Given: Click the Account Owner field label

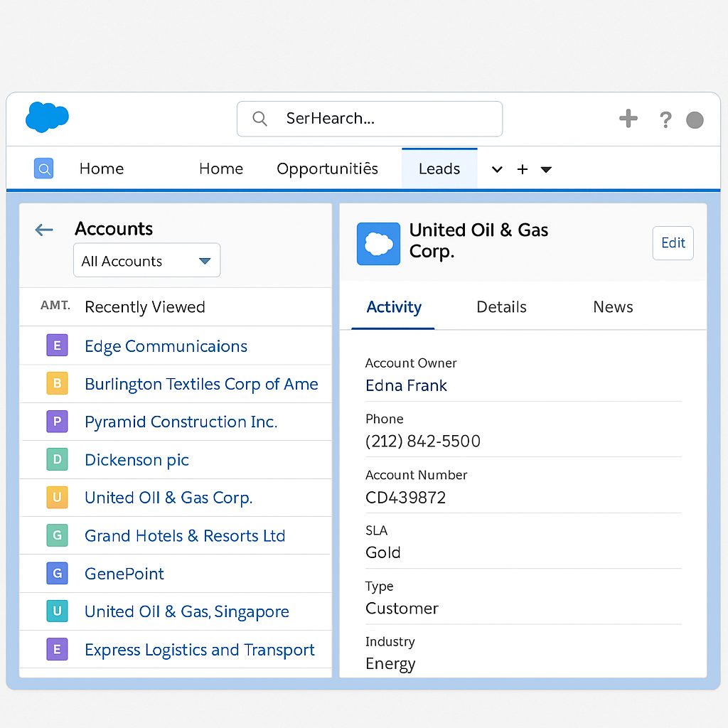Looking at the screenshot, I should [411, 363].
